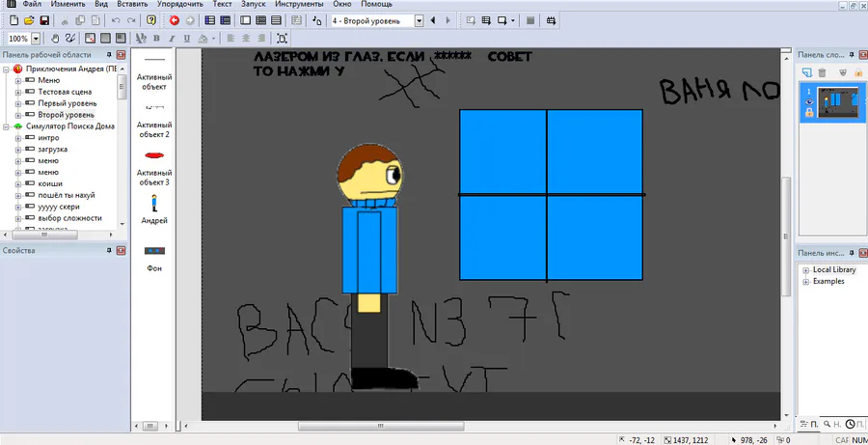The image size is (868, 445).
Task: Click the Redo arrow icon
Action: pos(131,20)
